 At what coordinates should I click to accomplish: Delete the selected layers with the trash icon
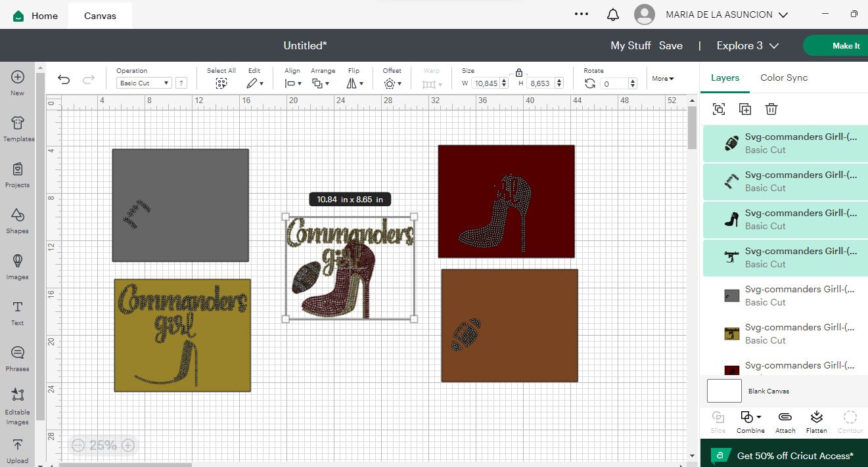[x=771, y=110]
